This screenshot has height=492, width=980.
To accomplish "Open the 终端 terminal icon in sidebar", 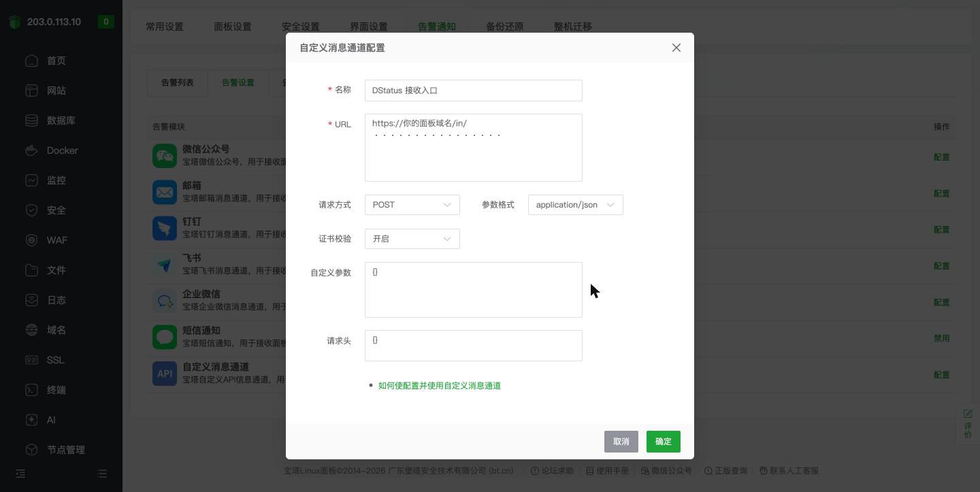I will tap(31, 390).
